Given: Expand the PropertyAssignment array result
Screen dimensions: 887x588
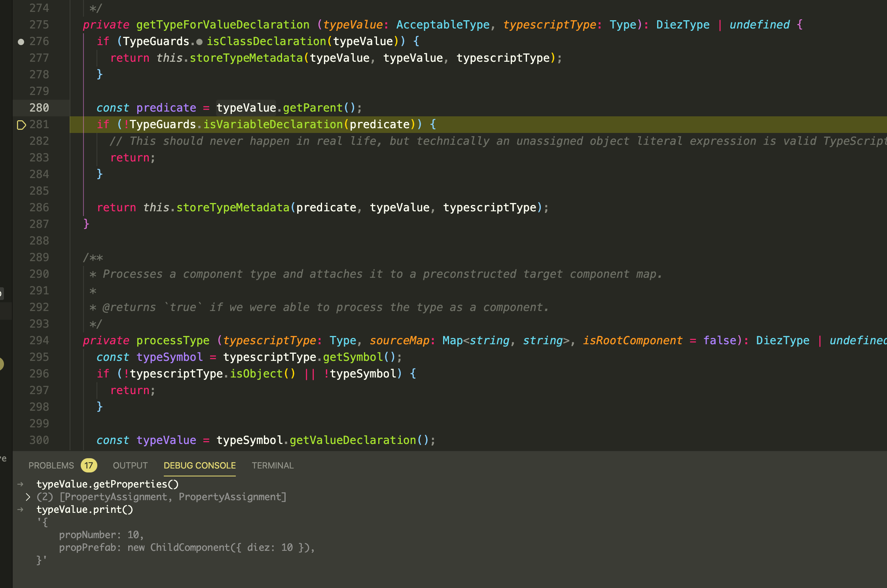Looking at the screenshot, I should 28,497.
